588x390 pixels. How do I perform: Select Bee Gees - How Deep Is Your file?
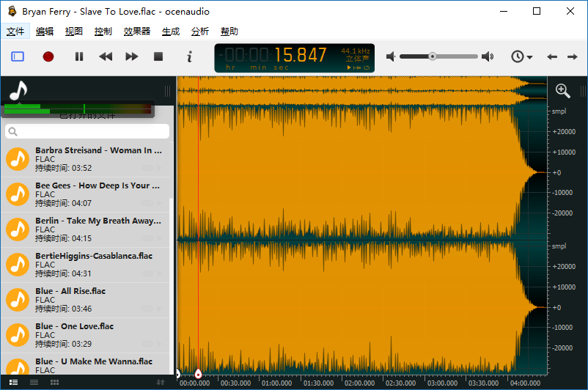coord(86,194)
